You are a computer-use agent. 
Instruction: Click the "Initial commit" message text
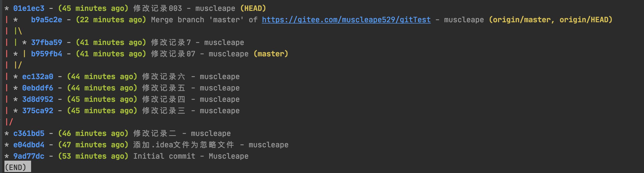[x=164, y=156]
